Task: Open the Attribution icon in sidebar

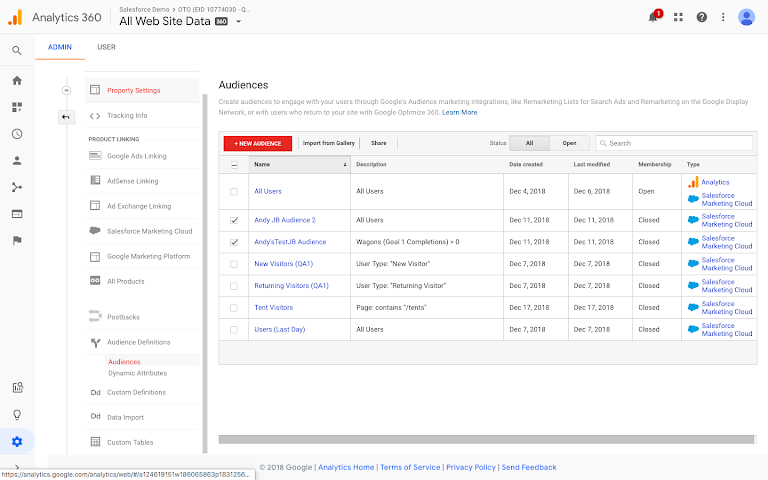Action: (x=18, y=388)
